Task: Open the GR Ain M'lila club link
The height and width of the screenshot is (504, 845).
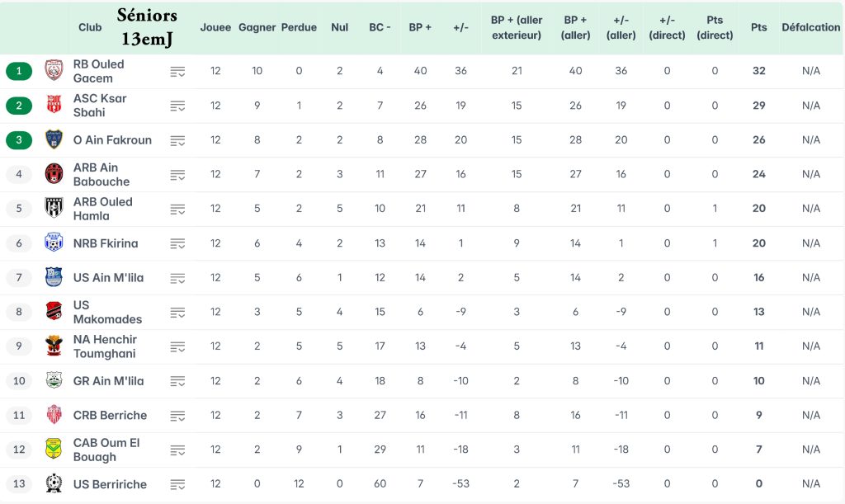Action: click(x=108, y=381)
